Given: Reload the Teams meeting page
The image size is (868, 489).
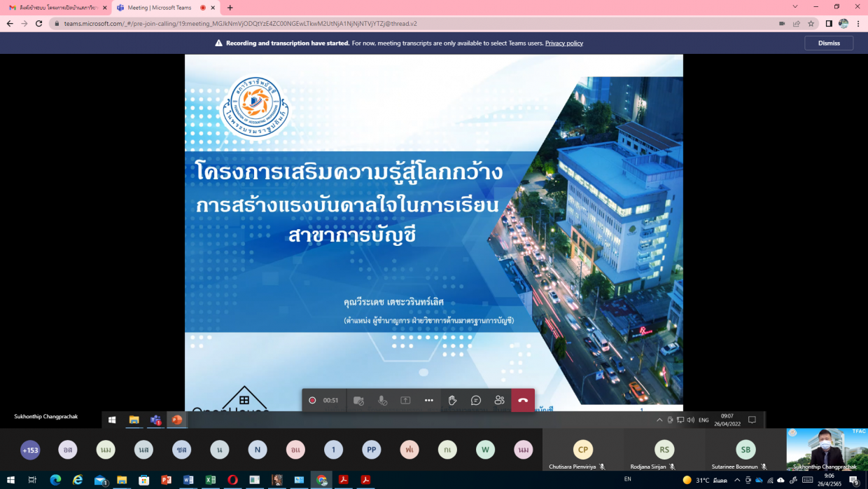Looking at the screenshot, I should pos(39,23).
